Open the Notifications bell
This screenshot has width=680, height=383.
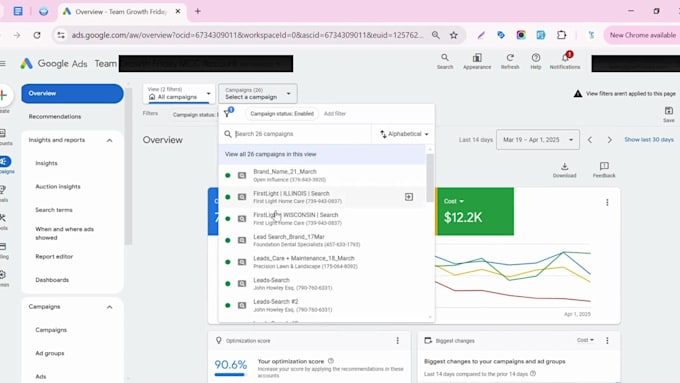pos(565,61)
